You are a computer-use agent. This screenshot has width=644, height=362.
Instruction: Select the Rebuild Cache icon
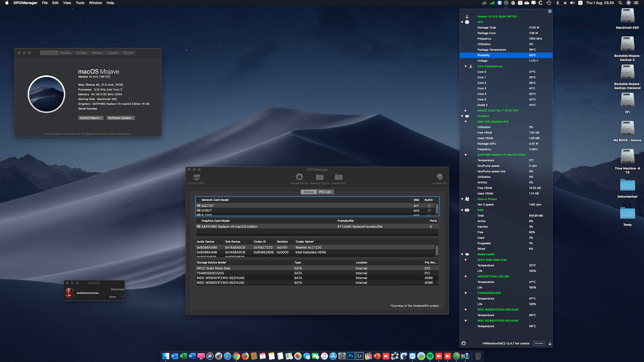coord(320,177)
